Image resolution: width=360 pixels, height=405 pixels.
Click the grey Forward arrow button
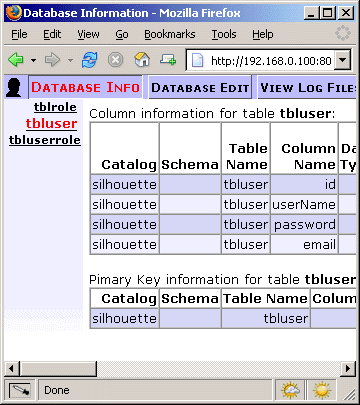52,60
